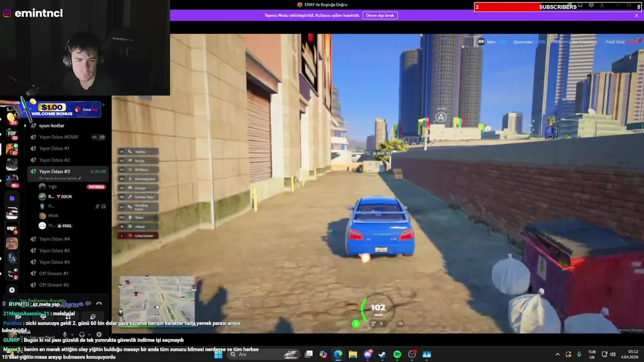The height and width of the screenshot is (362, 644).
Task: Click the red SUBSCRIBERS goal bar
Action: (x=558, y=7)
